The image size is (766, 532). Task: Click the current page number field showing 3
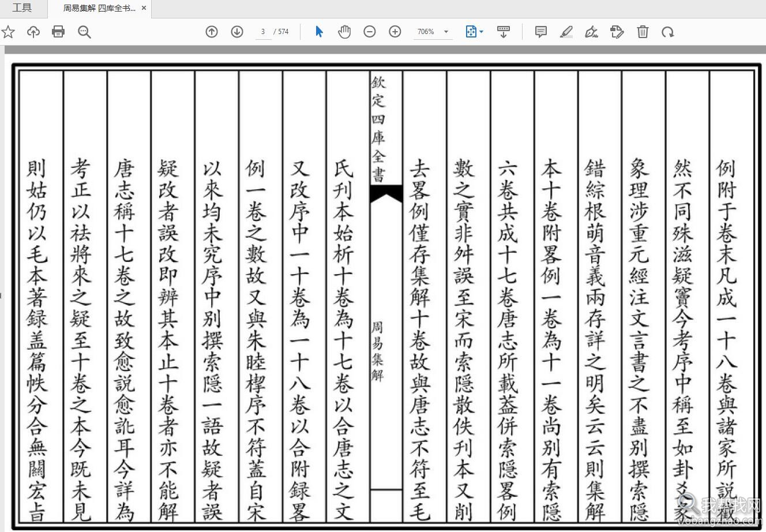[263, 32]
